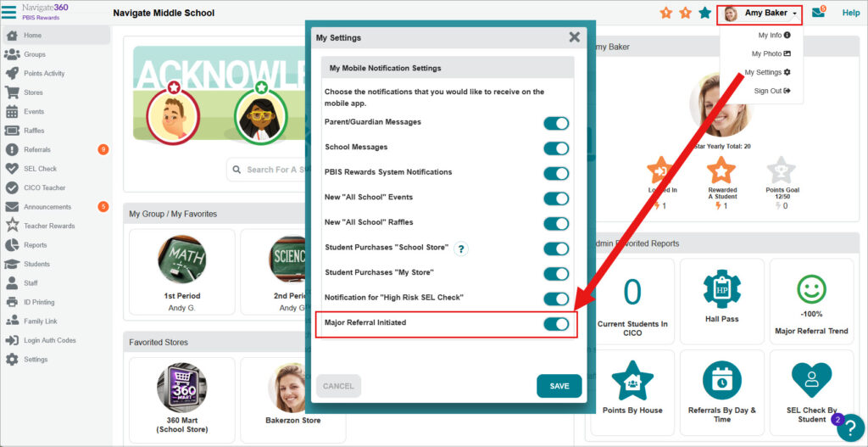
Task: Click the envelope messages icon
Action: (818, 13)
